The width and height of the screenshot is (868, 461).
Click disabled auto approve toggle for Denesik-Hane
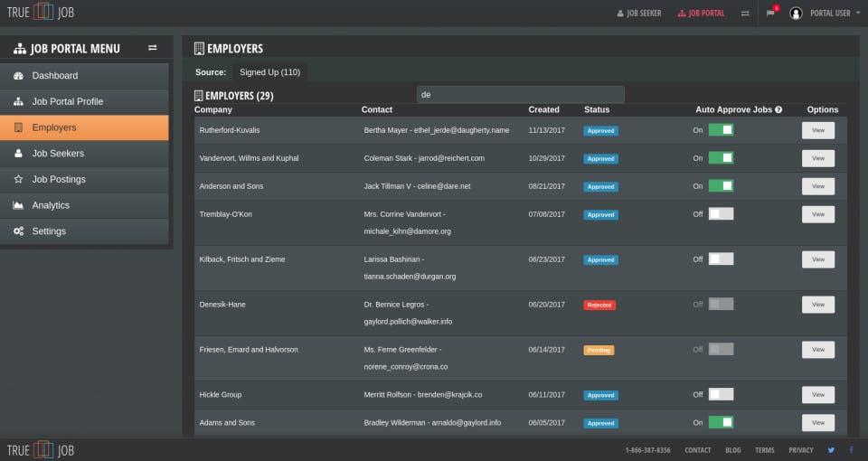click(x=721, y=304)
